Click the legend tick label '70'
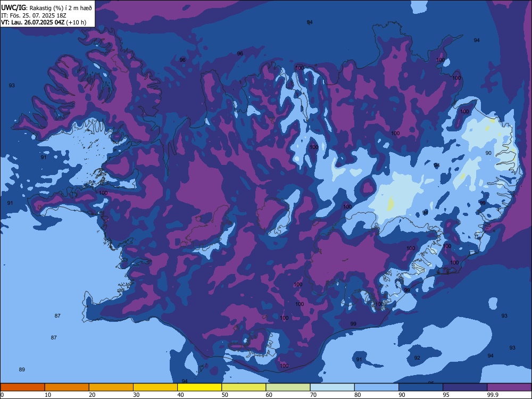This screenshot has width=532, height=399. [313, 395]
